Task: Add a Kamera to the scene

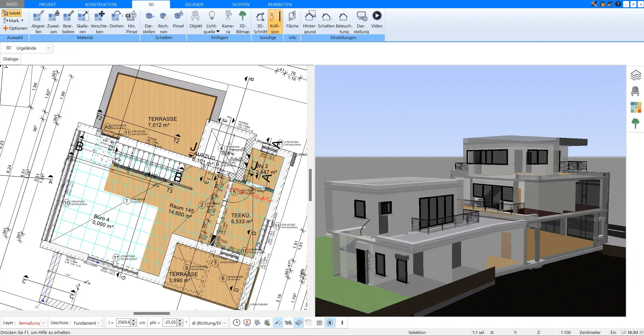Action: click(x=228, y=22)
